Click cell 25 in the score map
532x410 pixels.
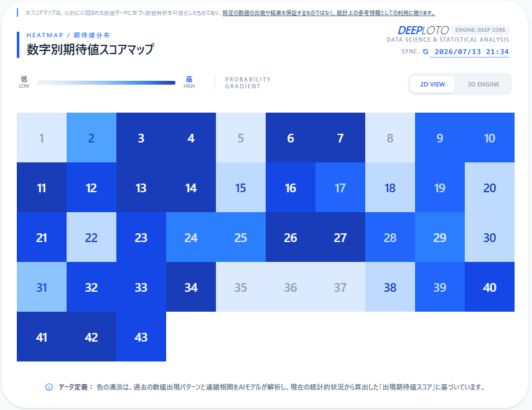coord(241,237)
